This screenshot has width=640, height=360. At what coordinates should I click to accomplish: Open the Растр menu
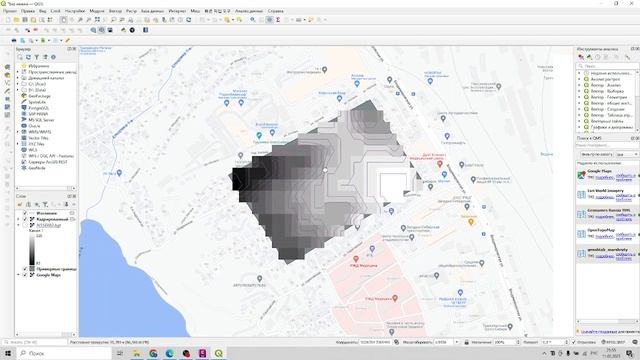131,11
